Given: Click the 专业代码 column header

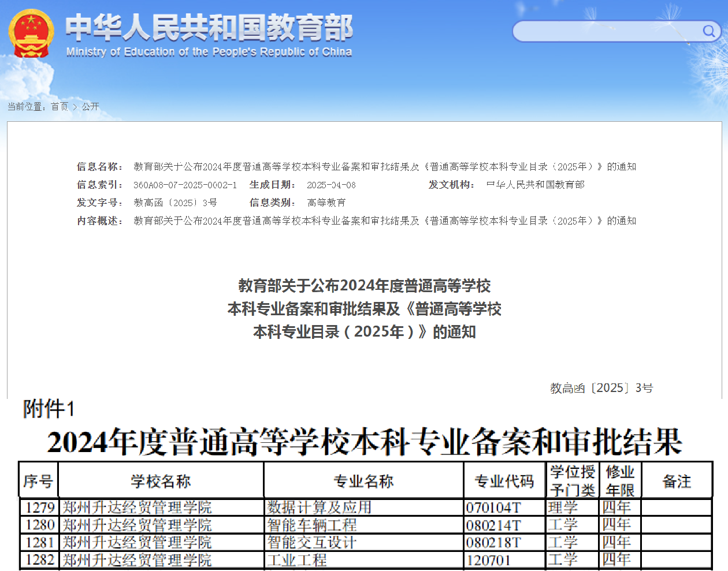Looking at the screenshot, I should [x=504, y=481].
